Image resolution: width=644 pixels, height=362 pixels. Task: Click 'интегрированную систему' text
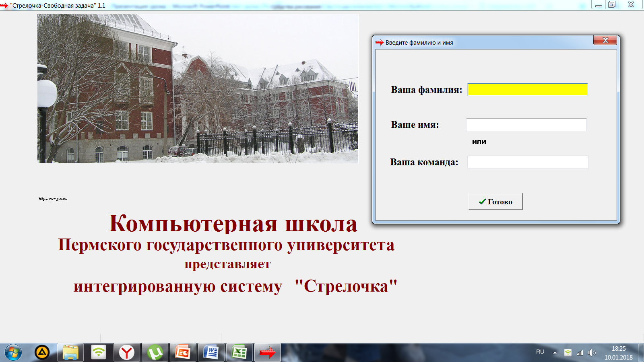coord(178,287)
